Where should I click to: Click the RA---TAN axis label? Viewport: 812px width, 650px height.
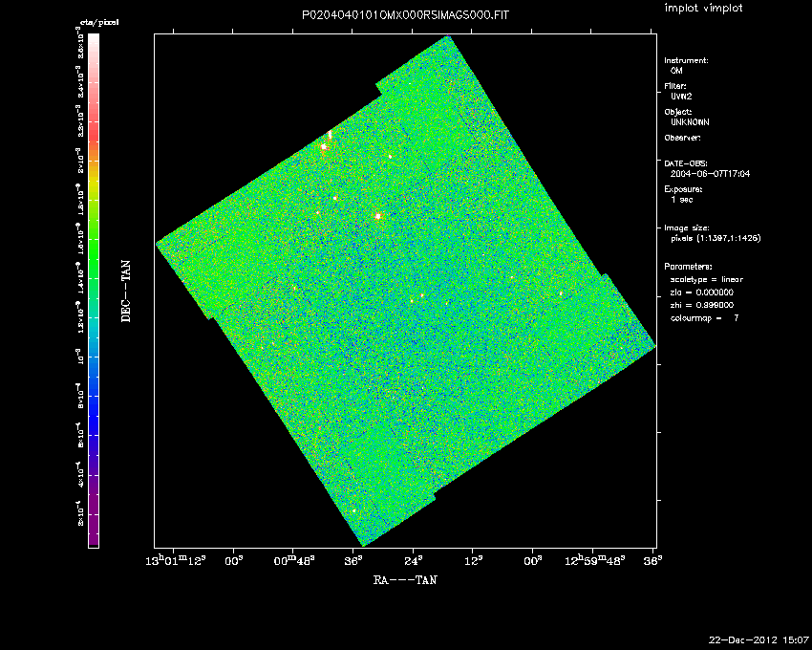405,579
